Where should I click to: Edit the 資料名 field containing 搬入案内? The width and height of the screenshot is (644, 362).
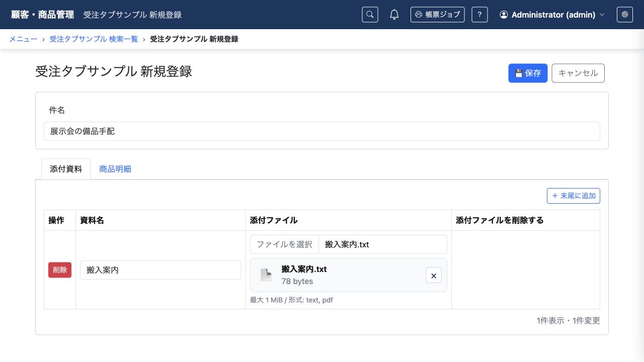[160, 270]
